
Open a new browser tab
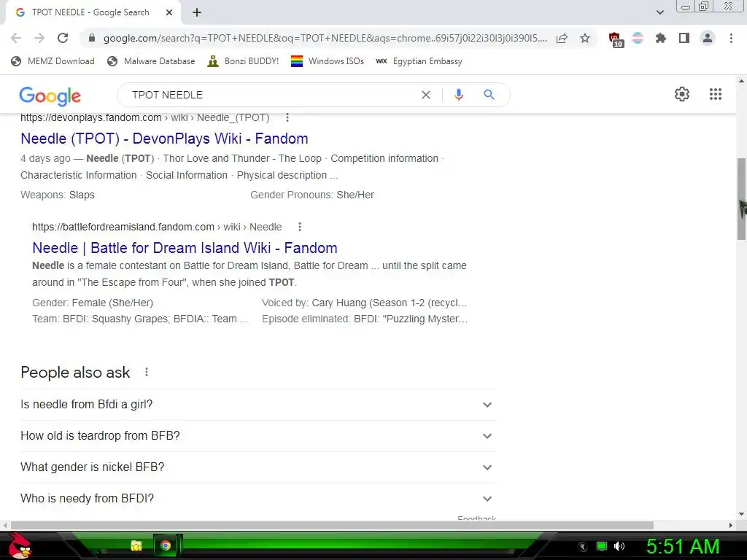[197, 12]
